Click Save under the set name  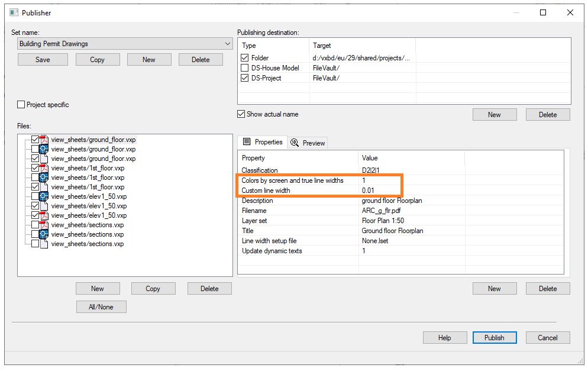click(x=43, y=60)
